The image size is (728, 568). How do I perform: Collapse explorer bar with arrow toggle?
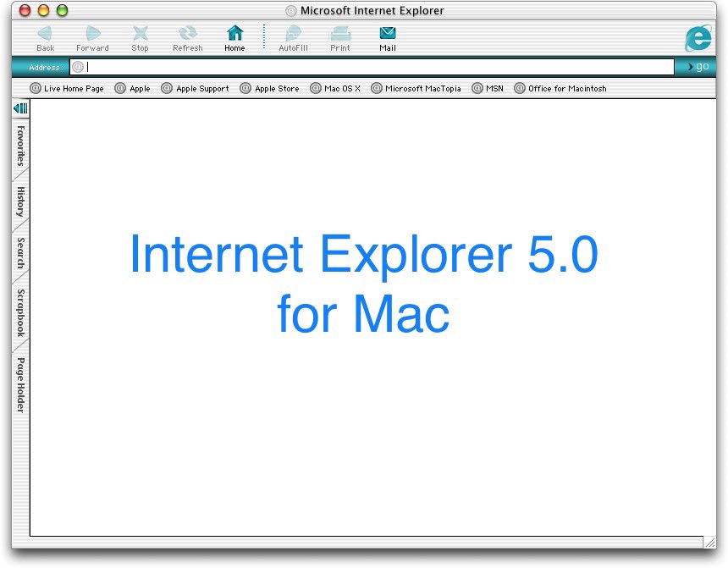(20, 108)
